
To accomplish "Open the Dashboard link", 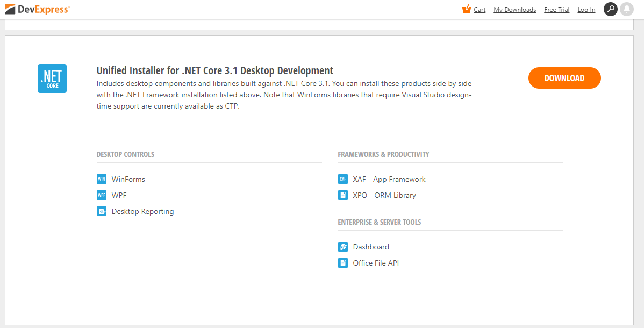I will tap(371, 247).
